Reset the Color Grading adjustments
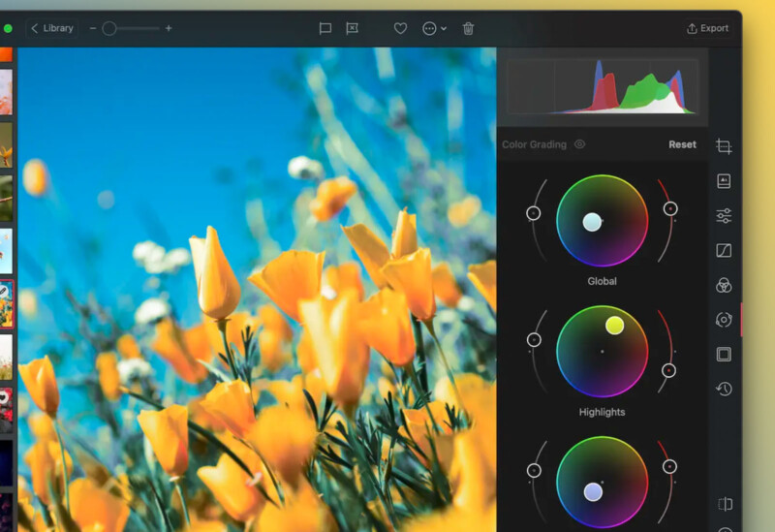The width and height of the screenshot is (775, 532). click(682, 144)
